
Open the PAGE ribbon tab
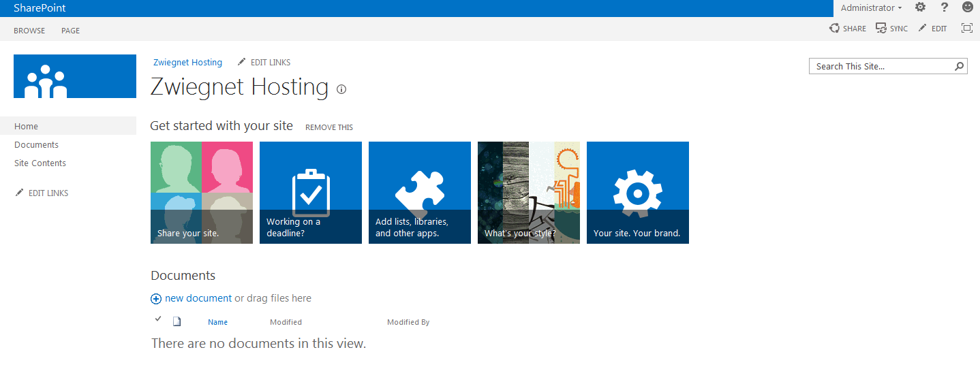pyautogui.click(x=70, y=31)
